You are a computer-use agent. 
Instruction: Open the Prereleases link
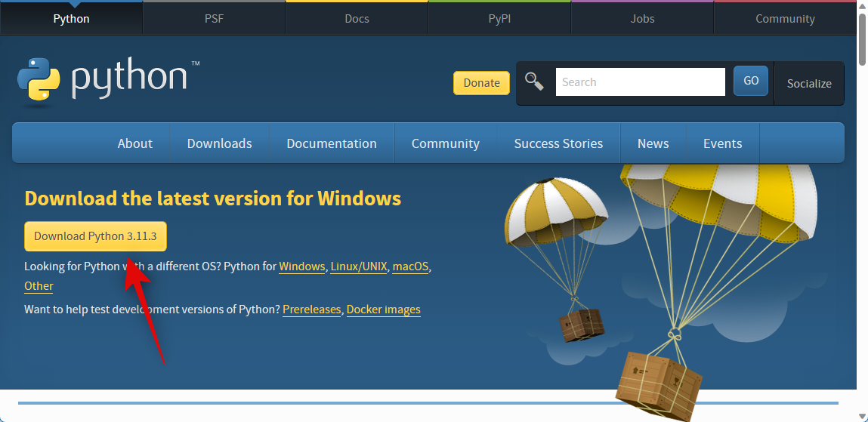pyautogui.click(x=312, y=310)
